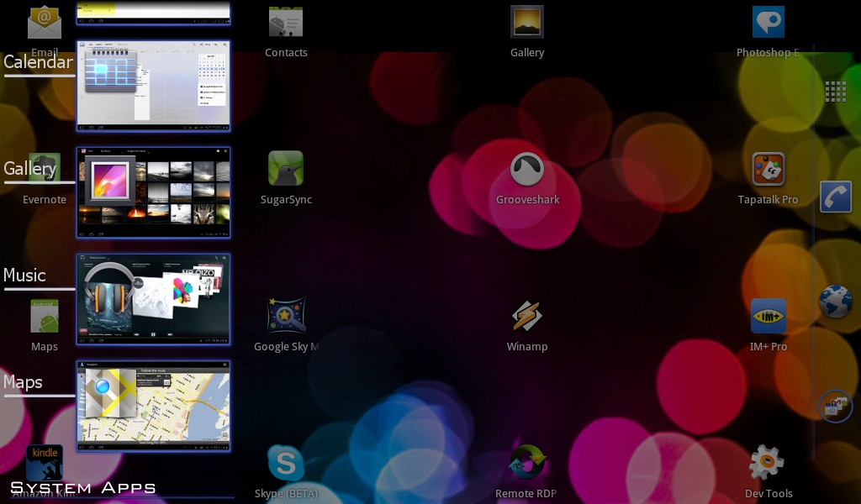Open the Browser globe icon
The height and width of the screenshot is (504, 861).
(836, 302)
